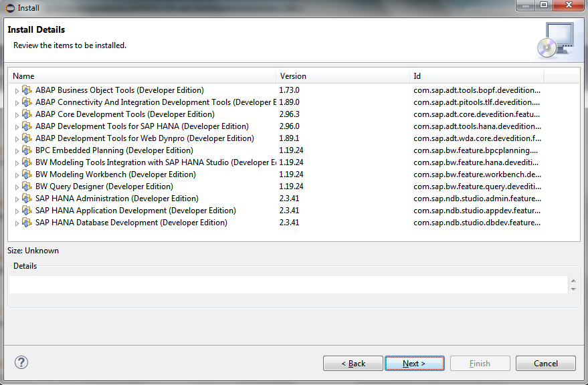
Task: Expand BW Modeling Workbench node
Action: [17, 175]
